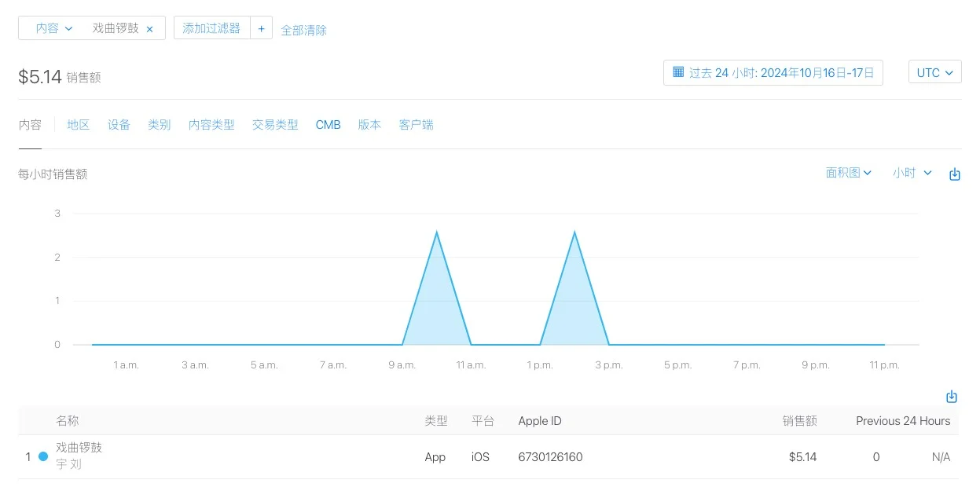Click 全部清除 to clear all filters
The height and width of the screenshot is (498, 980).
click(303, 28)
